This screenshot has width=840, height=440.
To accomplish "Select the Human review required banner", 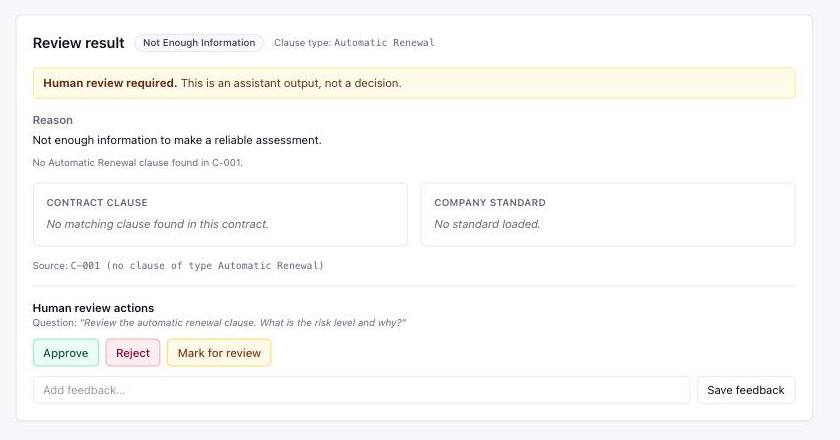I will coord(414,83).
